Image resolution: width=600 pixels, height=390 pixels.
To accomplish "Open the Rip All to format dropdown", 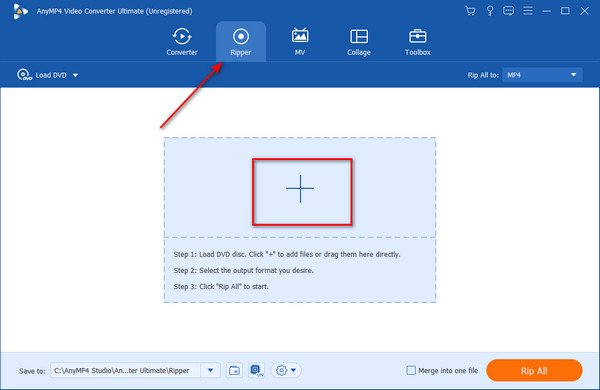I will [x=542, y=75].
